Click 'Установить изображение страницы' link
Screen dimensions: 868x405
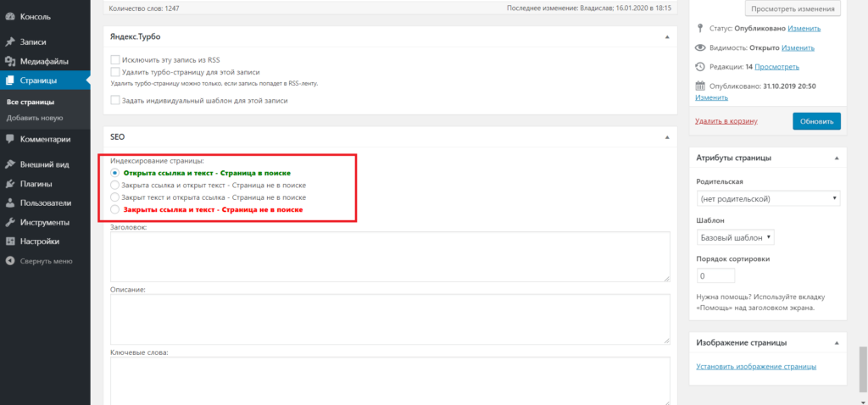coord(756,367)
